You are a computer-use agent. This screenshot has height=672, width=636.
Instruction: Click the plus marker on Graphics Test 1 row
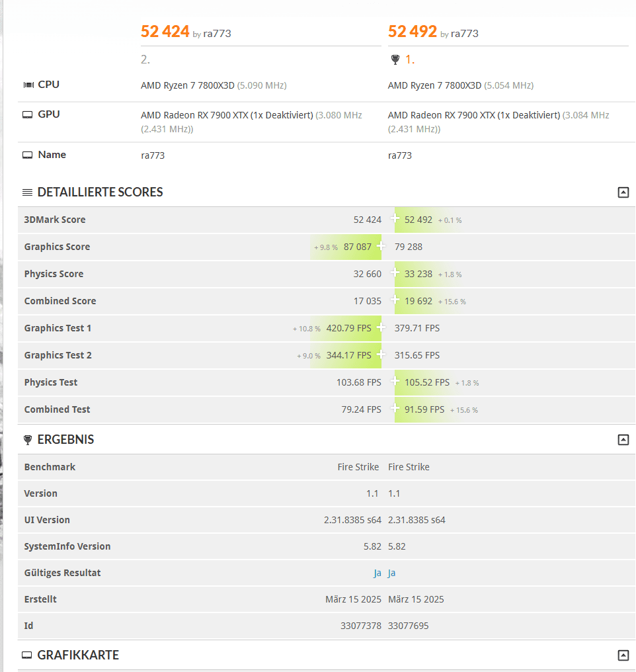381,327
